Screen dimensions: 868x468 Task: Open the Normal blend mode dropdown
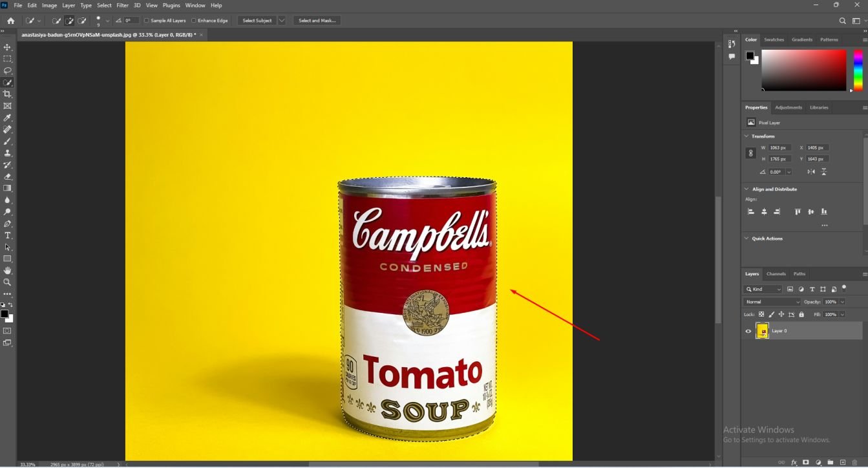point(772,302)
